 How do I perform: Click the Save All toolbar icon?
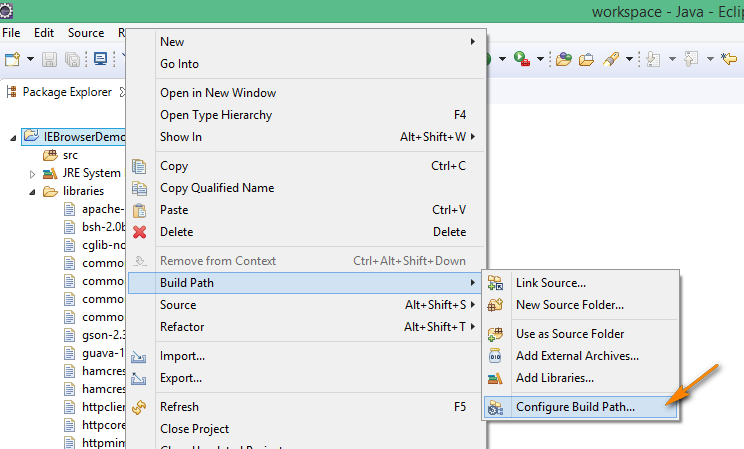tap(72, 59)
